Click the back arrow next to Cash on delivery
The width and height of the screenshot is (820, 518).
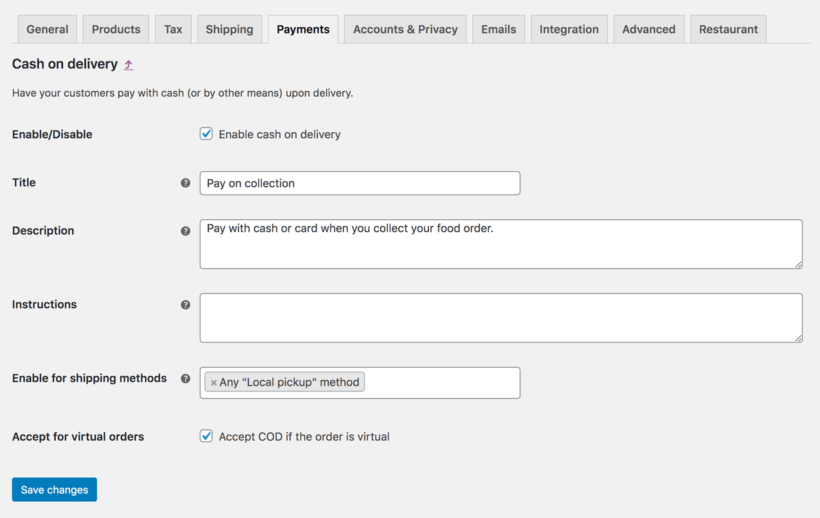129,65
